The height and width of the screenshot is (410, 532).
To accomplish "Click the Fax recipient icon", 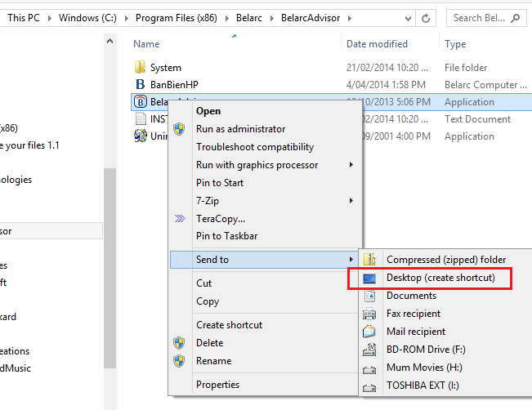I will point(369,314).
